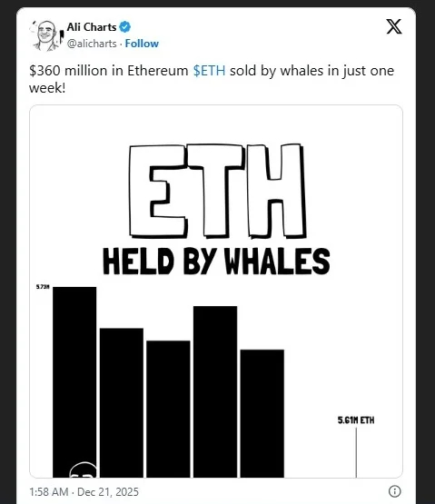
Task: Click the Ali Charts display name
Action: [92, 27]
